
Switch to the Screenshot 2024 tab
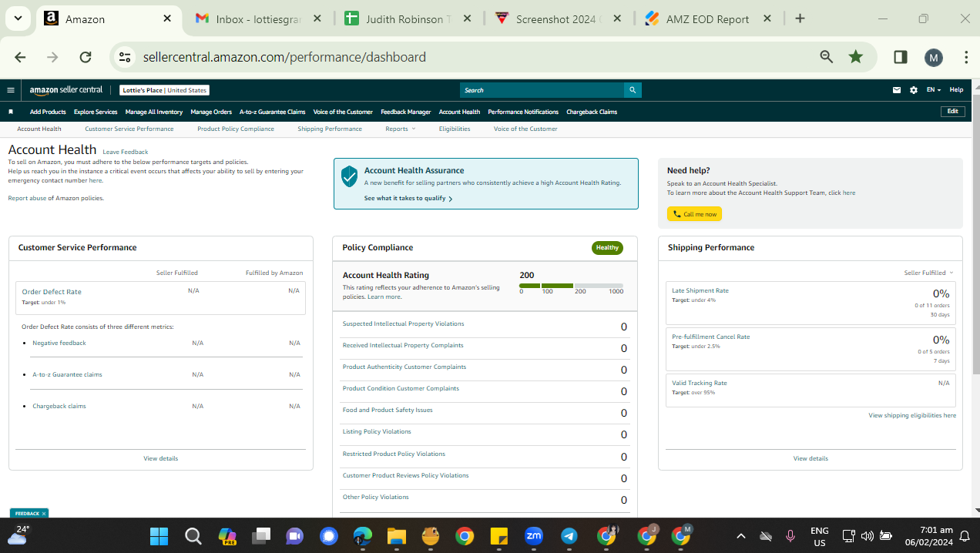(557, 18)
